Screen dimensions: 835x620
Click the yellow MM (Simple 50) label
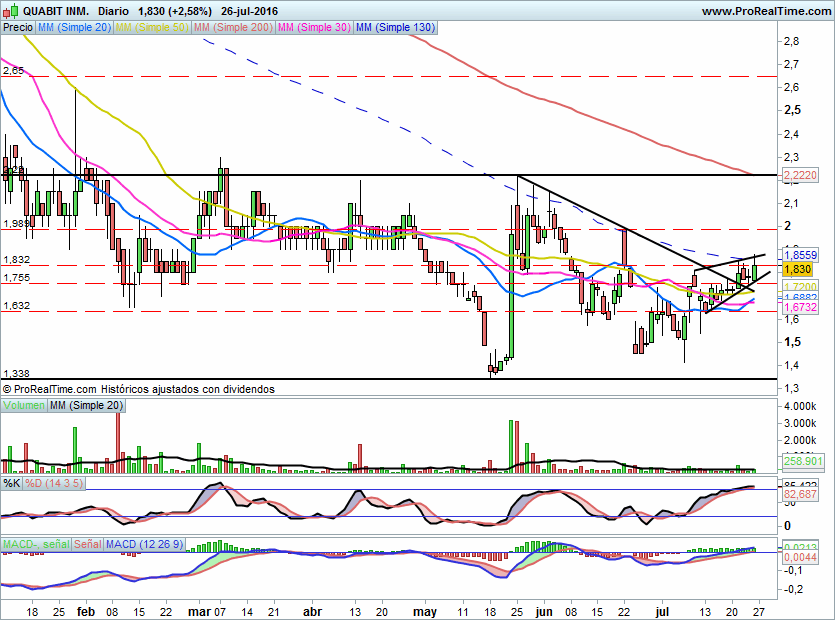[152, 27]
